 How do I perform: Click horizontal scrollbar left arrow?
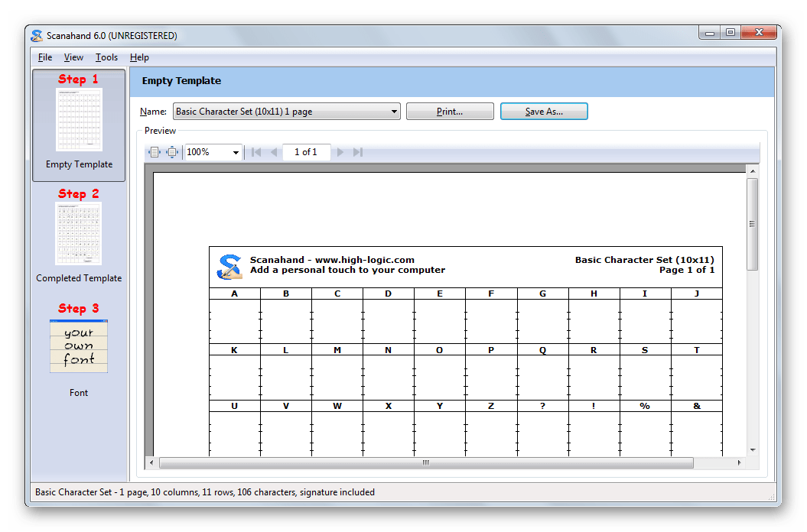(151, 462)
